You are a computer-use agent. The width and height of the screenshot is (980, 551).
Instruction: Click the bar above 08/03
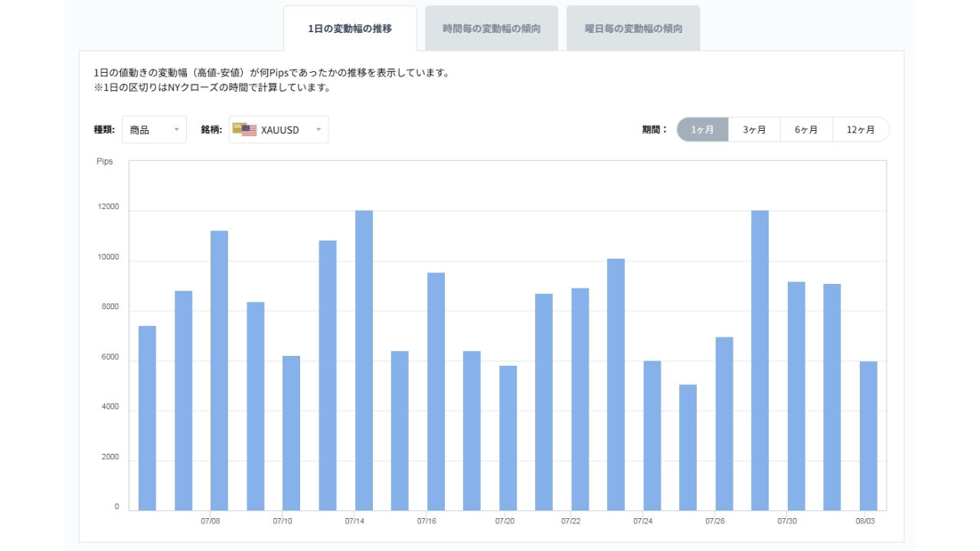coord(868,435)
